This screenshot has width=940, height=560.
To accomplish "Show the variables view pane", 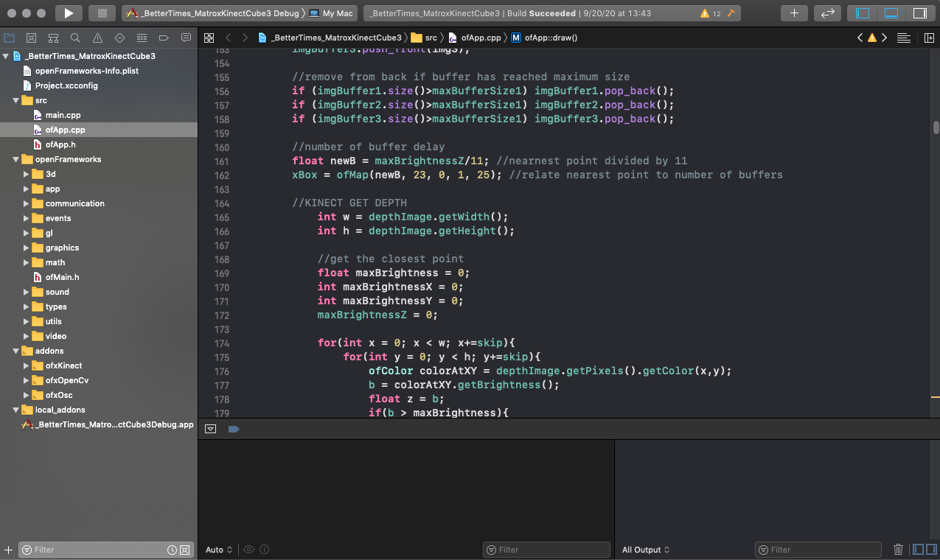I will [918, 549].
